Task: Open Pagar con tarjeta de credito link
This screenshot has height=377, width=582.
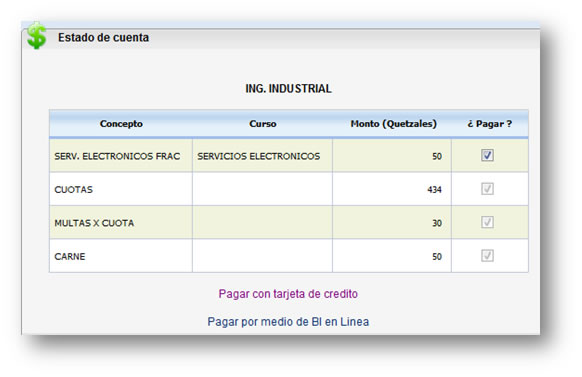Action: 288,294
